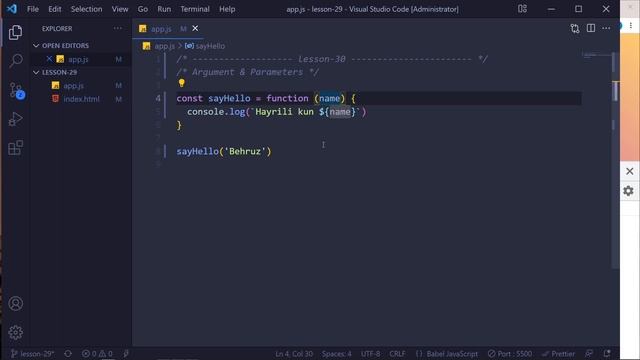Open the Terminal menu
Viewport: 640px width, 360px height.
195,9
